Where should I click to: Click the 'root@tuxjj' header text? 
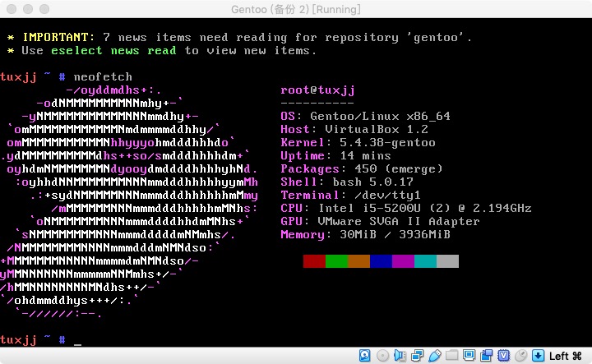click(317, 90)
